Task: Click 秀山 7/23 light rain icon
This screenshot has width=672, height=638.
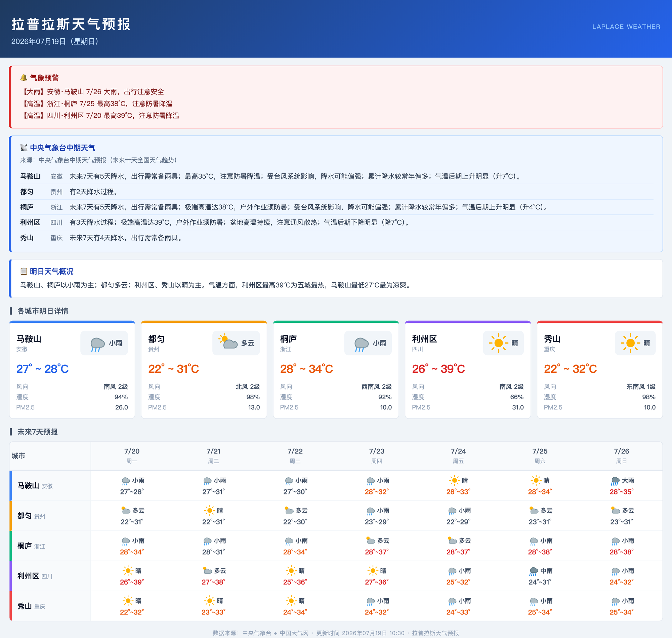Action: coord(371,601)
